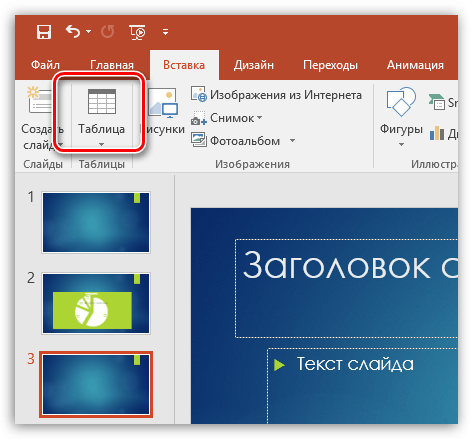This screenshot has height=439, width=473.
Task: Open the Файл tab
Action: (x=45, y=65)
